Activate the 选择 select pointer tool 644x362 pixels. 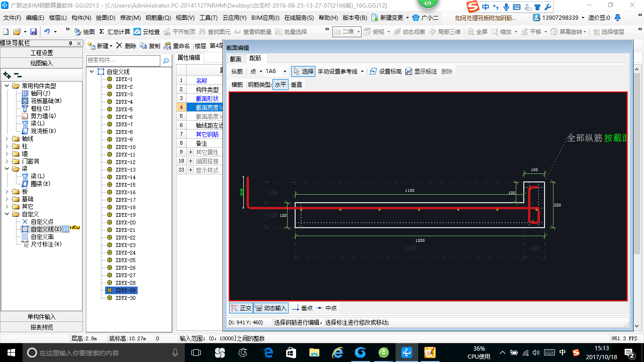tap(303, 71)
